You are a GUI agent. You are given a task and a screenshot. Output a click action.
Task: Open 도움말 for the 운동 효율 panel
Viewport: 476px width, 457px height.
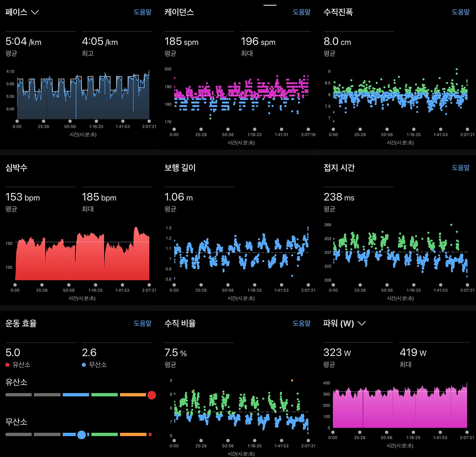pyautogui.click(x=142, y=323)
